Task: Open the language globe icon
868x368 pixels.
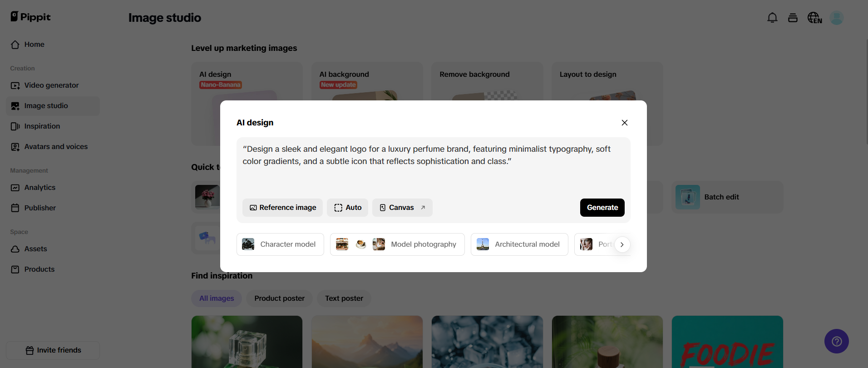Action: tap(814, 18)
